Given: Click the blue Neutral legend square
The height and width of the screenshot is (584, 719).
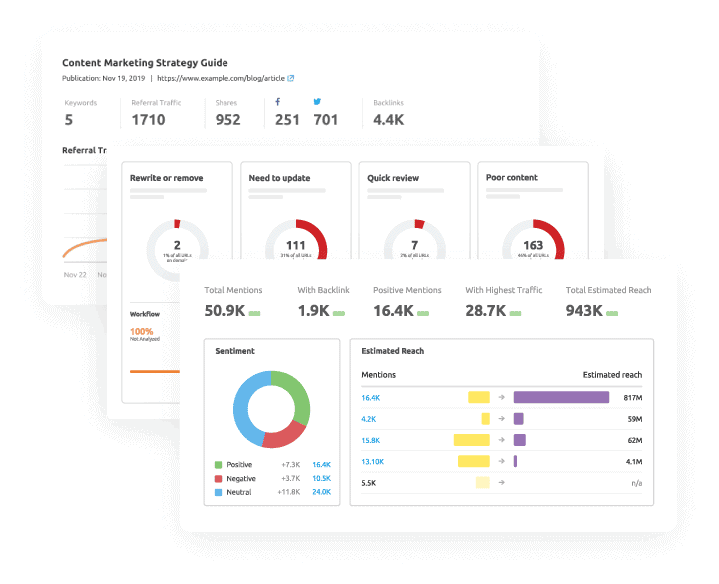Looking at the screenshot, I should [219, 492].
